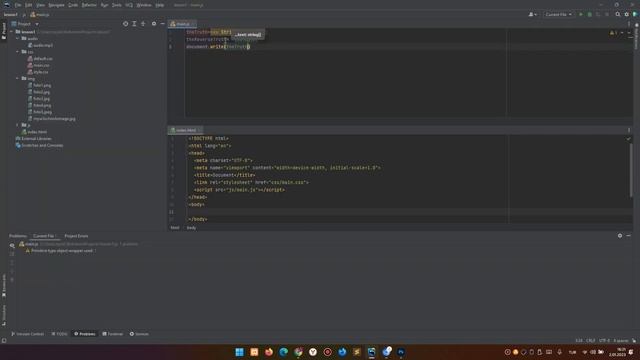Select External Libraries node
This screenshot has width=640, height=360.
click(x=36, y=139)
